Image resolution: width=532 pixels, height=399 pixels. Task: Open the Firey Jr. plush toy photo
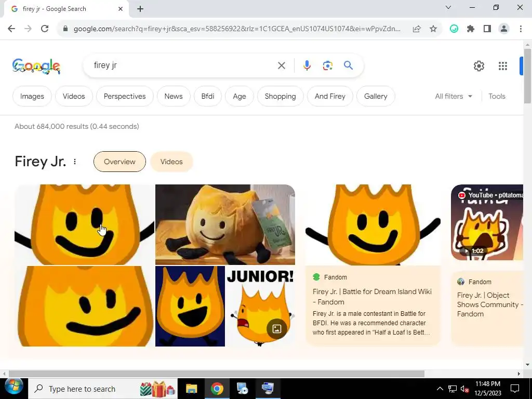(x=225, y=224)
